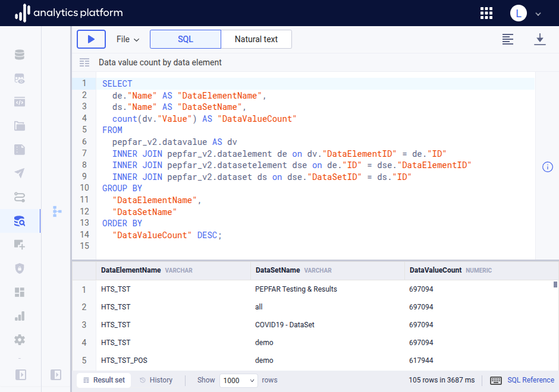This screenshot has height=392, width=559.
Task: Open the apps grid icon in header
Action: click(x=486, y=13)
